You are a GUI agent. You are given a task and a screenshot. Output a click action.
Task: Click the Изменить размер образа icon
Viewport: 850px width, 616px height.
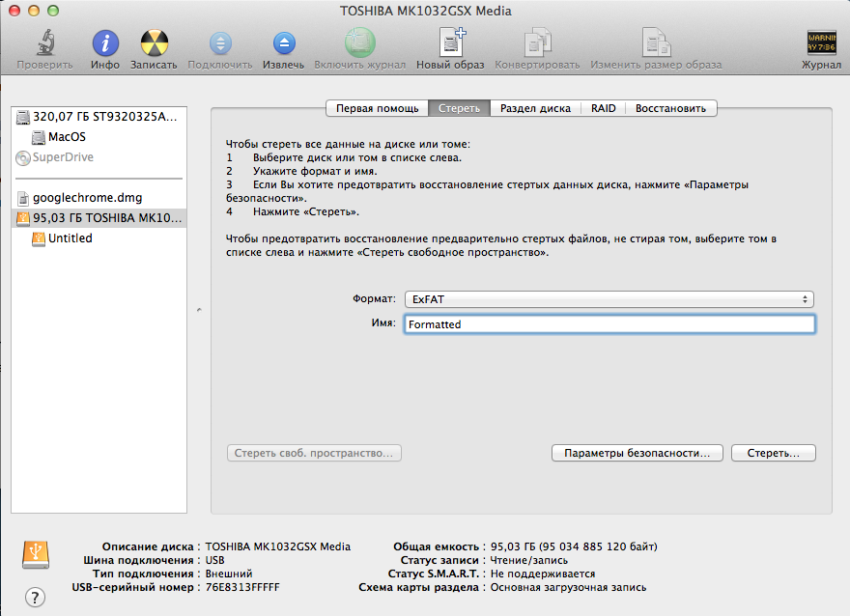coord(656,42)
